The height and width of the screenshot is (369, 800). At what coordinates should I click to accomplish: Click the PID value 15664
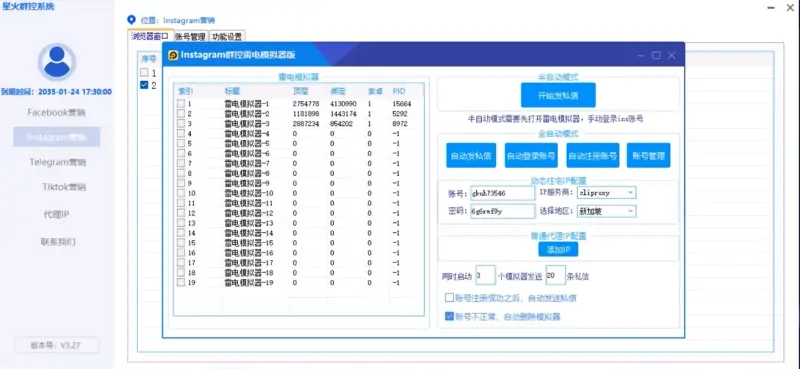(402, 104)
